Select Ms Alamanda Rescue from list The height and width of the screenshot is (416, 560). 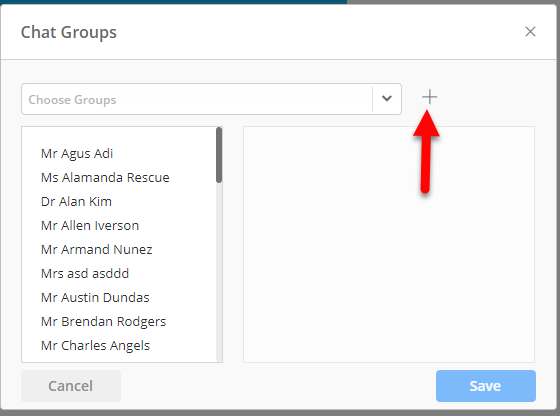[105, 177]
